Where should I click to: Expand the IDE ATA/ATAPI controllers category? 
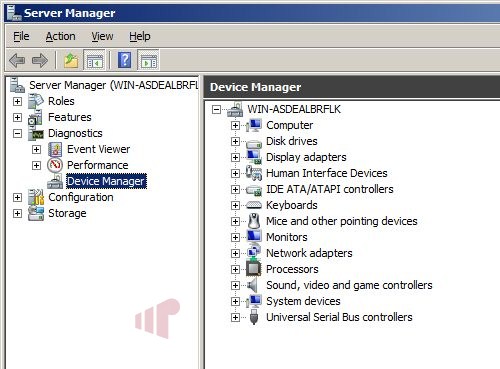coord(235,189)
